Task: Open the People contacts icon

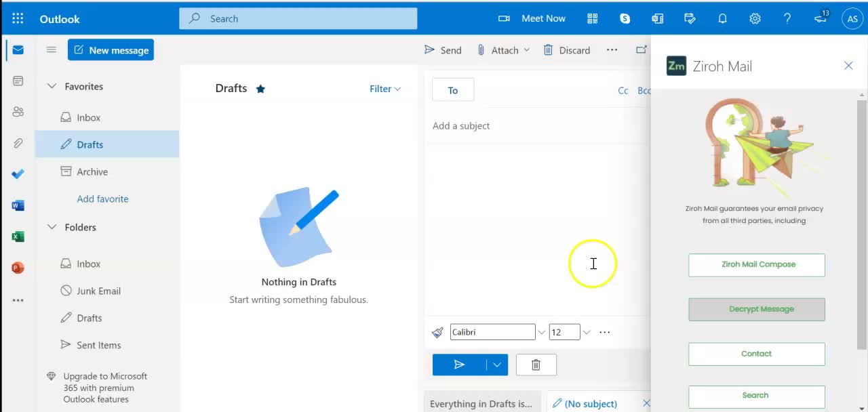Action: pyautogui.click(x=18, y=112)
